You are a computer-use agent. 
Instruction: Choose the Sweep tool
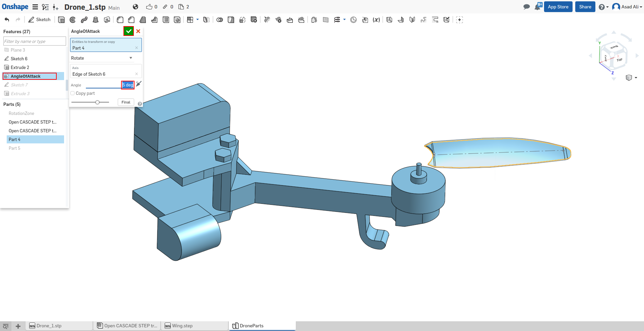point(84,20)
